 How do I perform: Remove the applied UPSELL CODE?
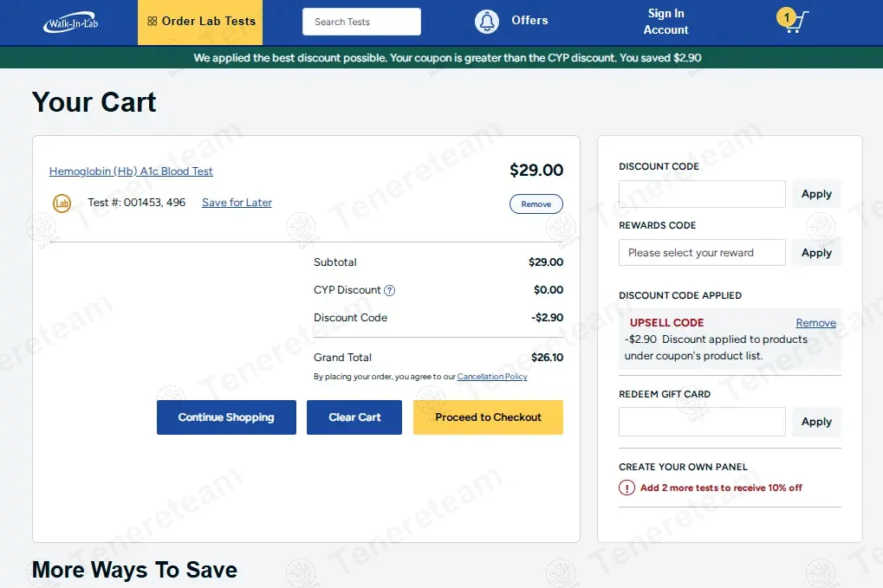pos(815,323)
